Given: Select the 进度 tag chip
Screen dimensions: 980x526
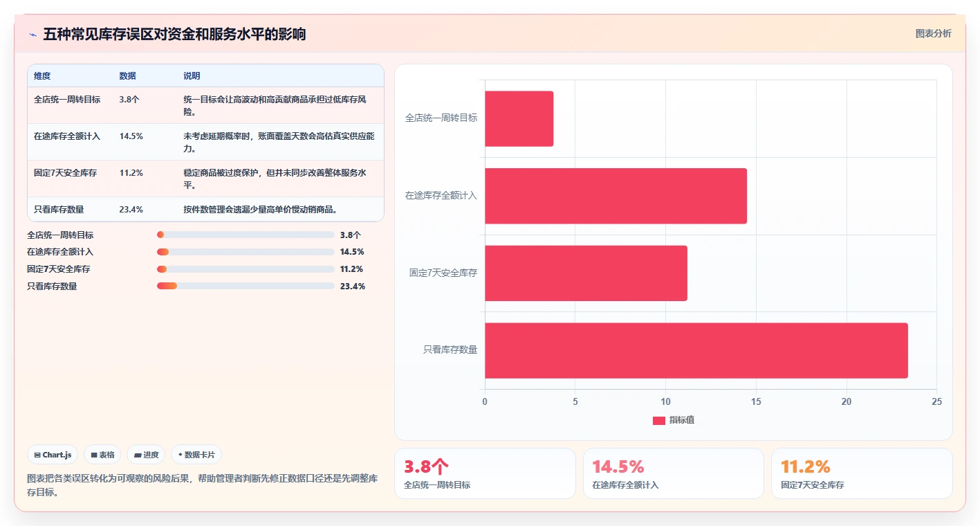Looking at the screenshot, I should tap(146, 455).
